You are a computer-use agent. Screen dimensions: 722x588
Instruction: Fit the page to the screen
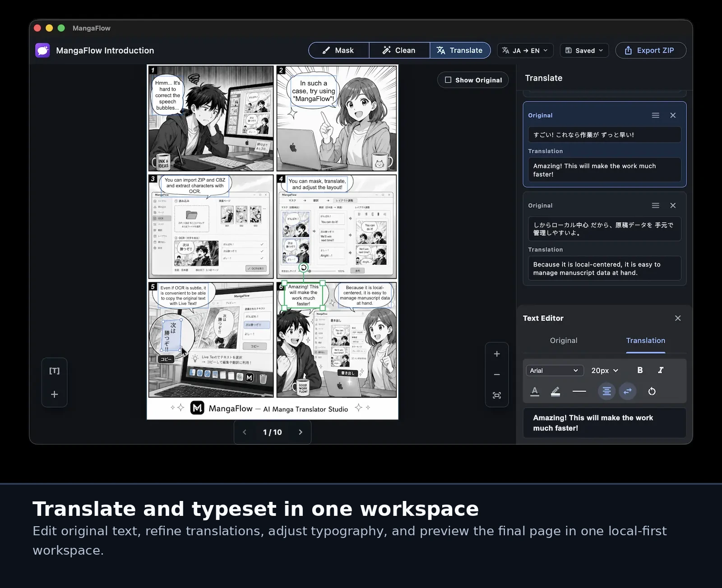[x=497, y=395]
